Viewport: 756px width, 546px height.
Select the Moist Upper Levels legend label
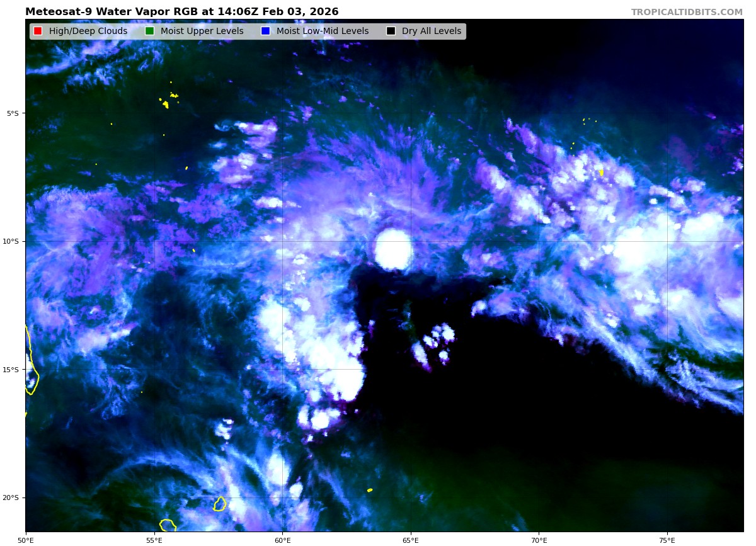click(x=202, y=31)
